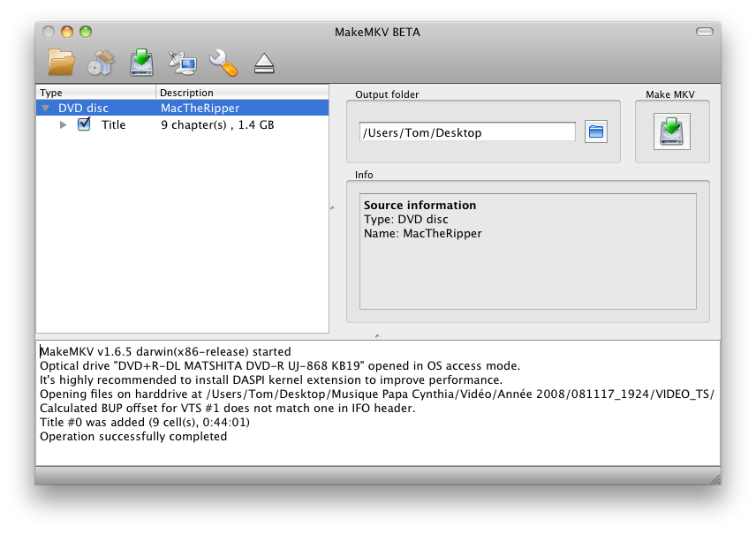Select the Title row text
Image resolution: width=756 pixels, height=533 pixels.
pyautogui.click(x=113, y=124)
